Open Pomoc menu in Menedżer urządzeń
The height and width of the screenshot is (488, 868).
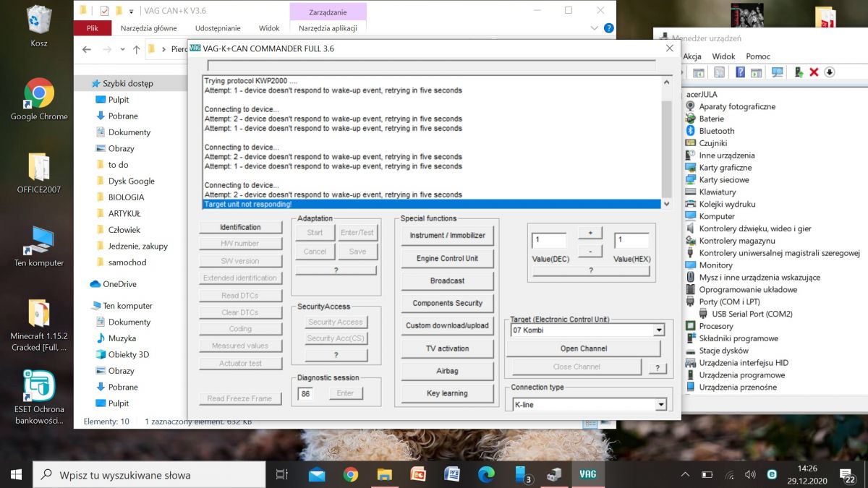coord(758,56)
